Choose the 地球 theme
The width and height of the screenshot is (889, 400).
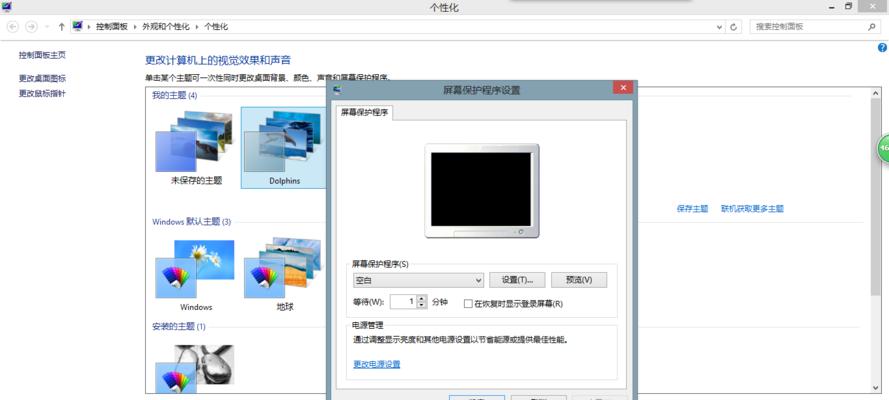pyautogui.click(x=283, y=274)
